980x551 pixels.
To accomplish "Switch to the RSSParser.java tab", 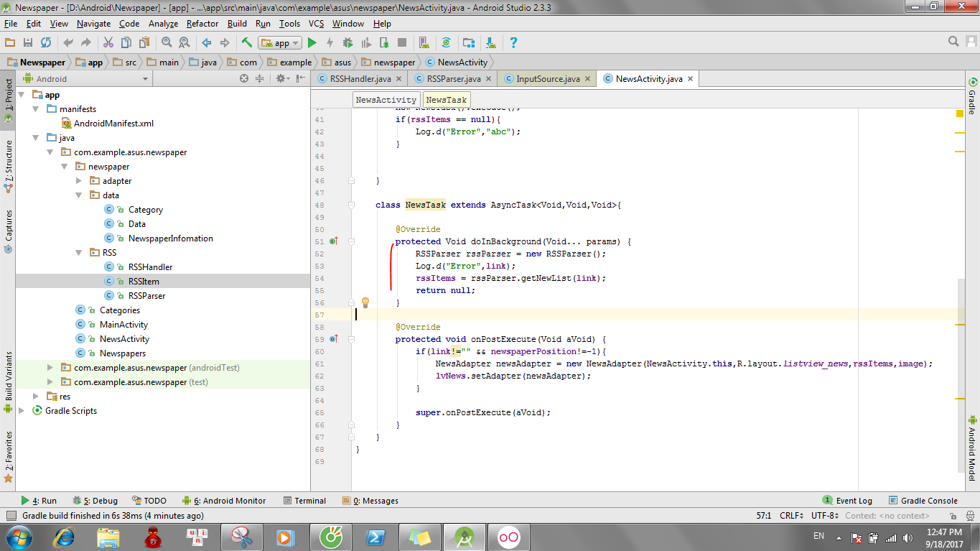I will point(453,79).
